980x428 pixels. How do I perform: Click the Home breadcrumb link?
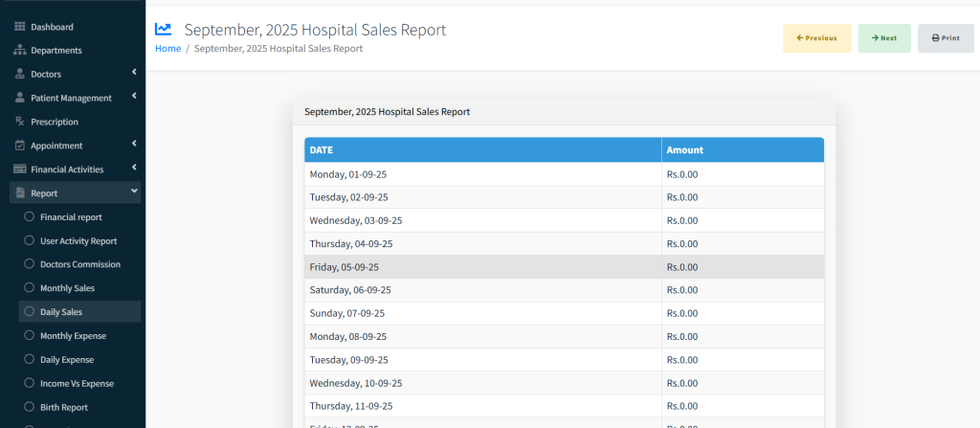coord(167,49)
